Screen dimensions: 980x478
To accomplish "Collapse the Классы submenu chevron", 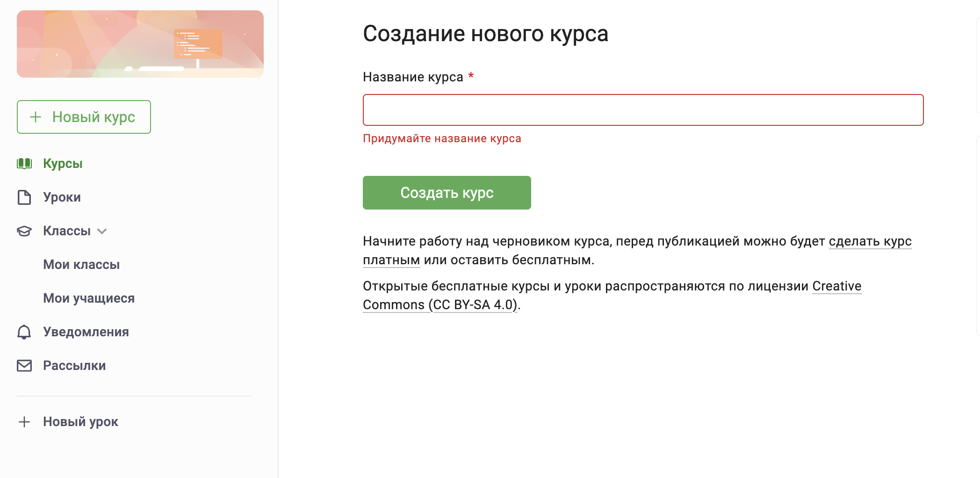I will pos(102,231).
